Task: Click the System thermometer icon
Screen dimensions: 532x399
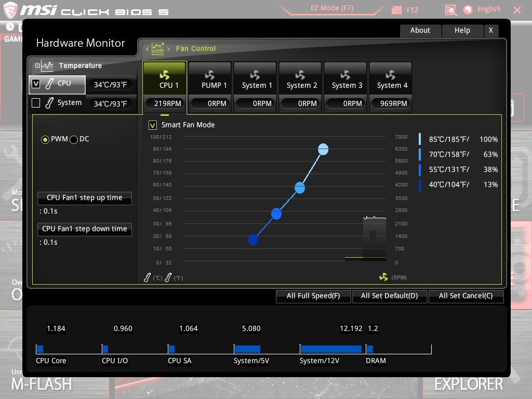Action: click(x=49, y=103)
